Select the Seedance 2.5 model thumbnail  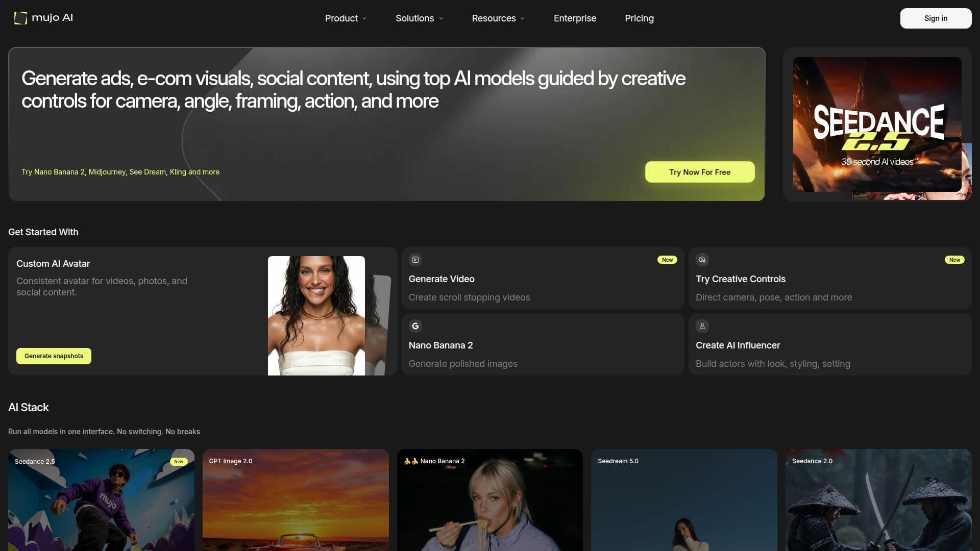101,500
